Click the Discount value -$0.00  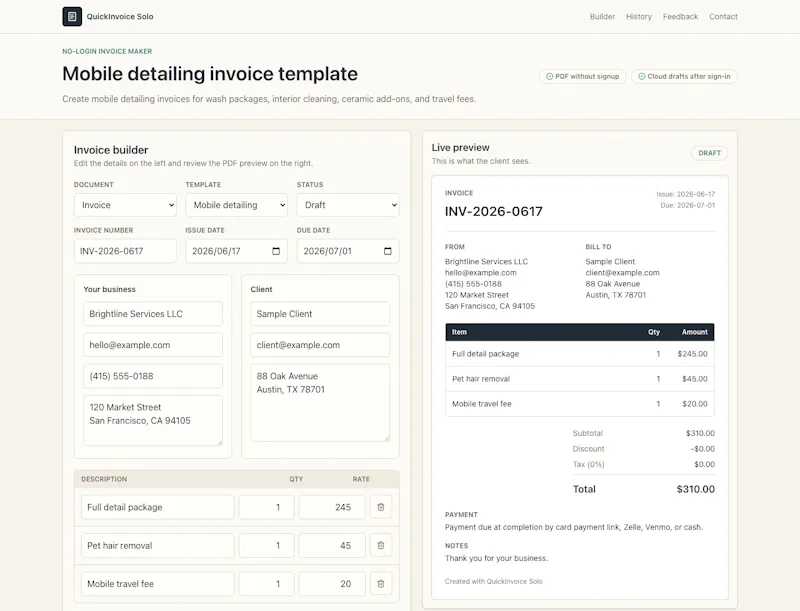tap(703, 449)
